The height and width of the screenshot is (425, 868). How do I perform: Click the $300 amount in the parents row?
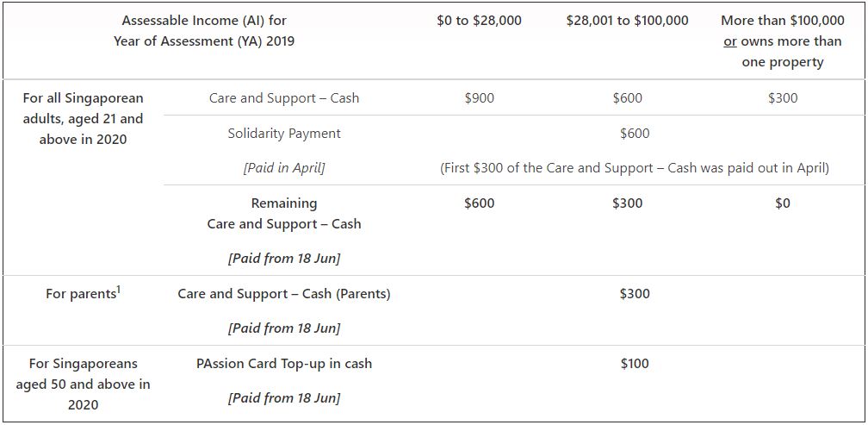coord(635,294)
